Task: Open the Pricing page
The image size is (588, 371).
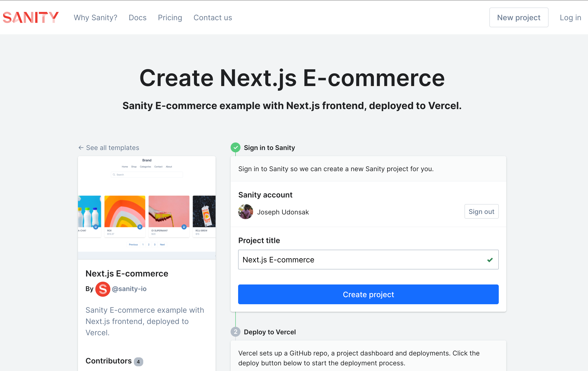Action: (x=170, y=17)
